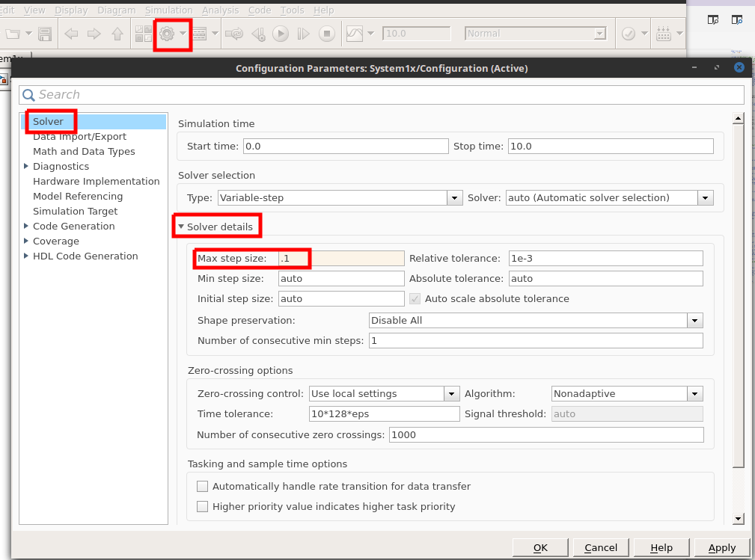755x560 pixels.
Task: Open the Model Explorer toolbar icon
Action: (199, 34)
